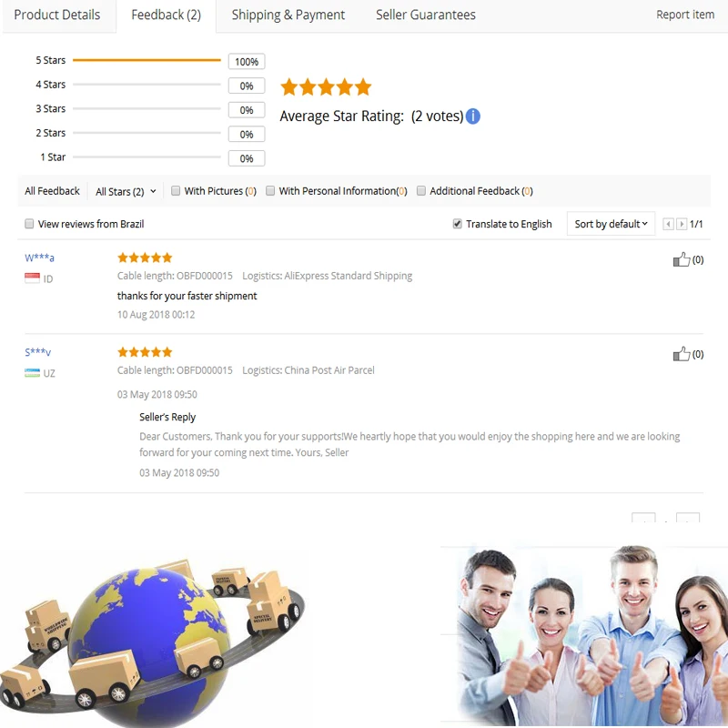The image size is (728, 728).
Task: Expand the Sort by default dropdown
Action: click(611, 224)
